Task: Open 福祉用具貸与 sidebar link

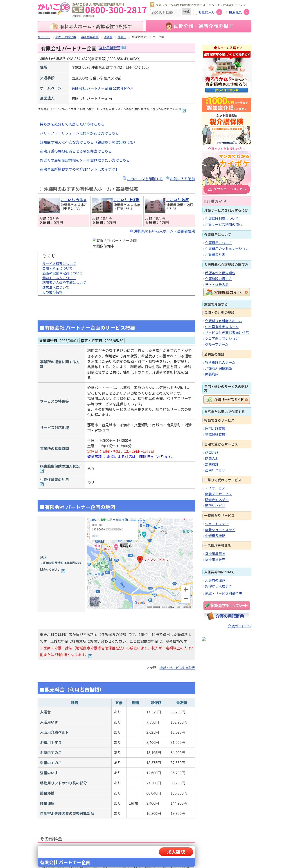Action: pyautogui.click(x=215, y=554)
